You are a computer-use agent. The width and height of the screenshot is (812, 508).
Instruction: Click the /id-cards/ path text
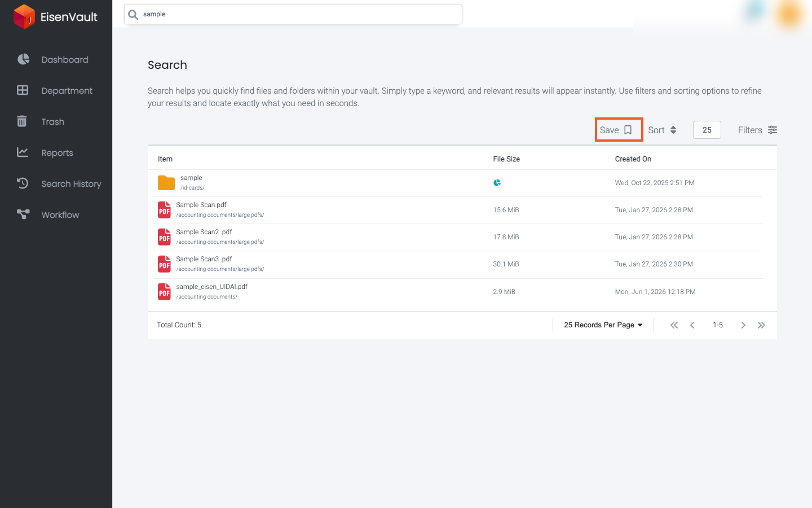point(192,188)
